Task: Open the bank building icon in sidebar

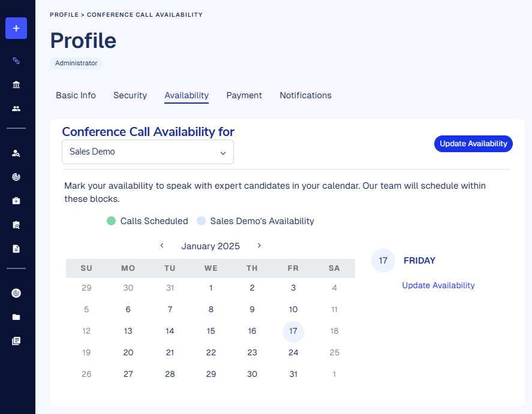Action: click(16, 84)
